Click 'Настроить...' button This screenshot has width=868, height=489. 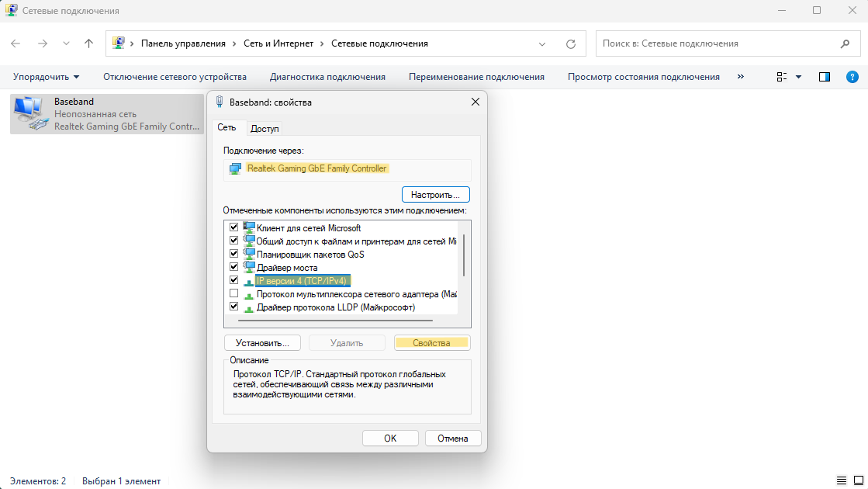(436, 195)
